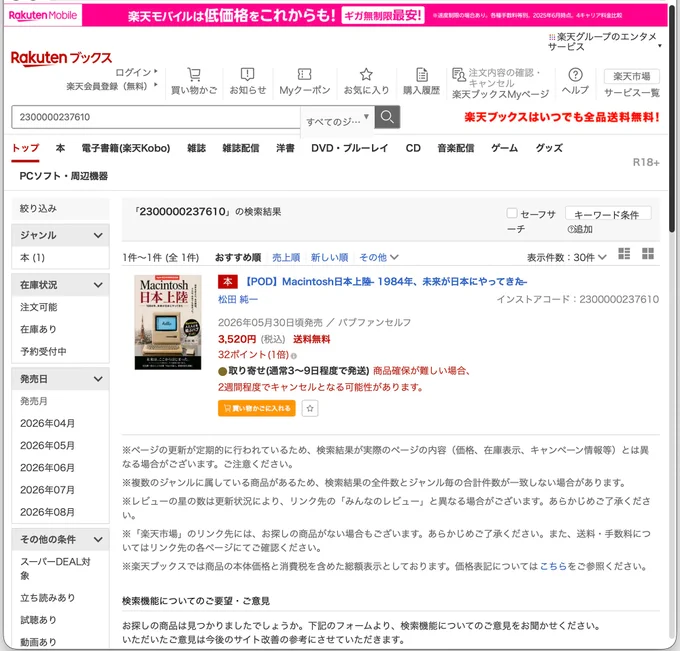680x651 pixels.
Task: Click the キーワード条件 追加 button
Action: click(608, 215)
